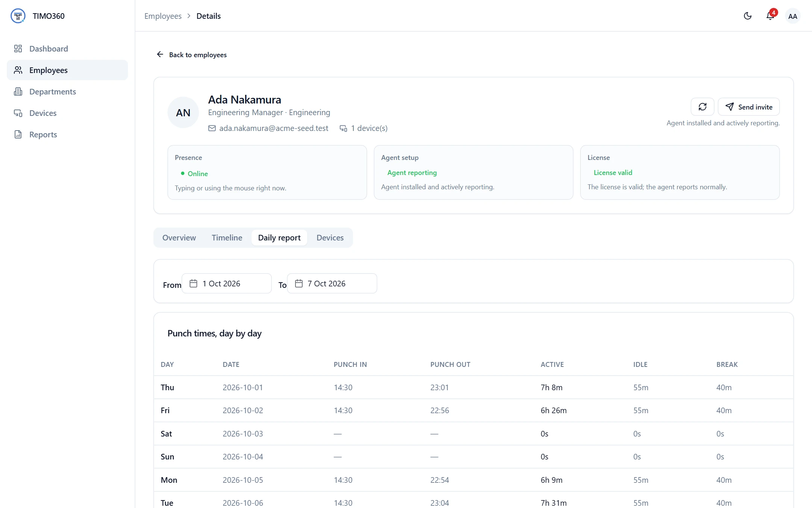The width and height of the screenshot is (812, 508).
Task: Switch to the Devices tab
Action: 330,238
